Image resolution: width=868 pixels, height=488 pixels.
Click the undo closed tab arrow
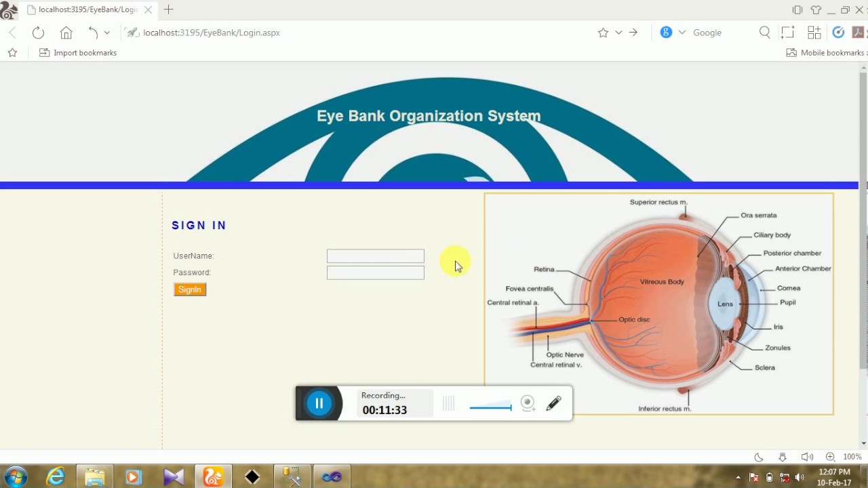click(93, 33)
